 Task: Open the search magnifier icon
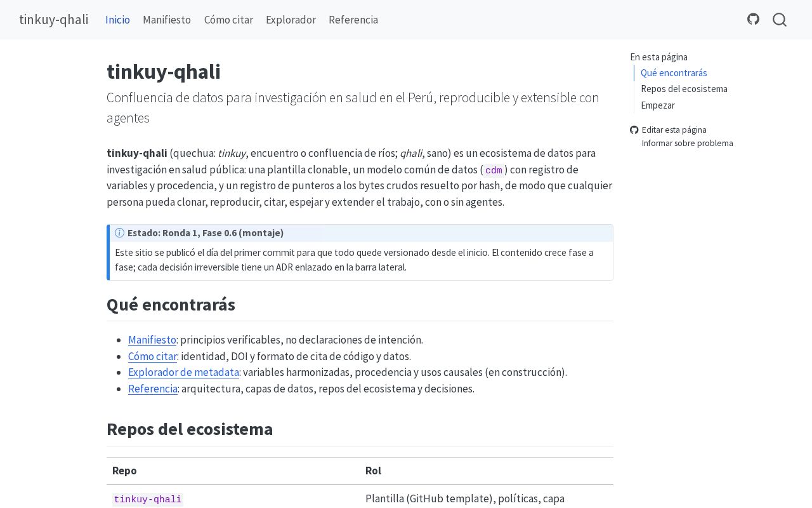click(780, 20)
